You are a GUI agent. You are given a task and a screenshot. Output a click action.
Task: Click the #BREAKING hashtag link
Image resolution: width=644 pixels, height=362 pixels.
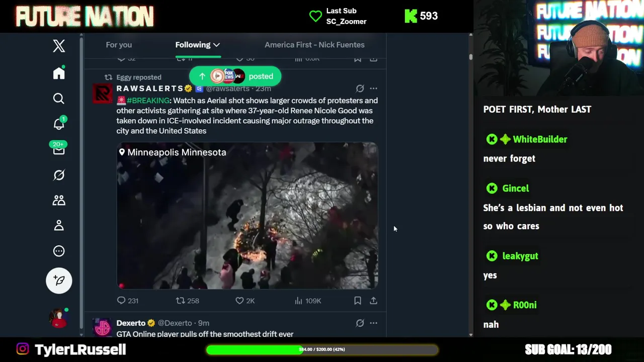click(148, 101)
